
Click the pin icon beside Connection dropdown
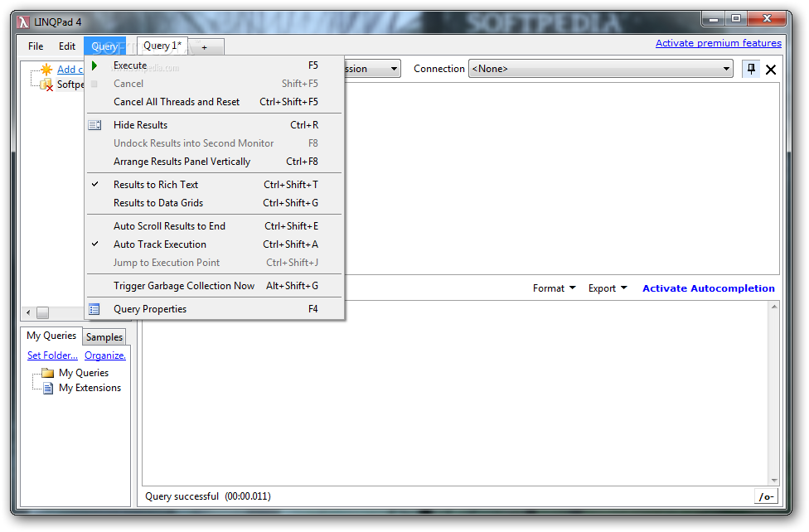751,69
